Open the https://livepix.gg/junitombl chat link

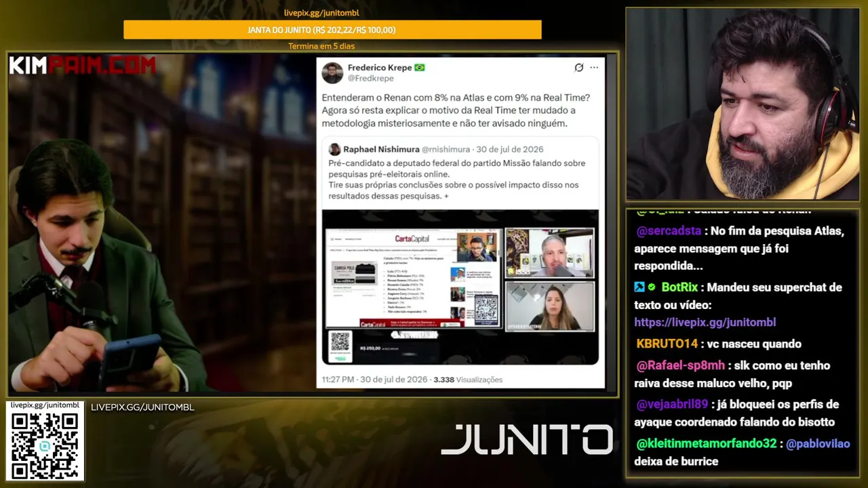[x=705, y=323]
